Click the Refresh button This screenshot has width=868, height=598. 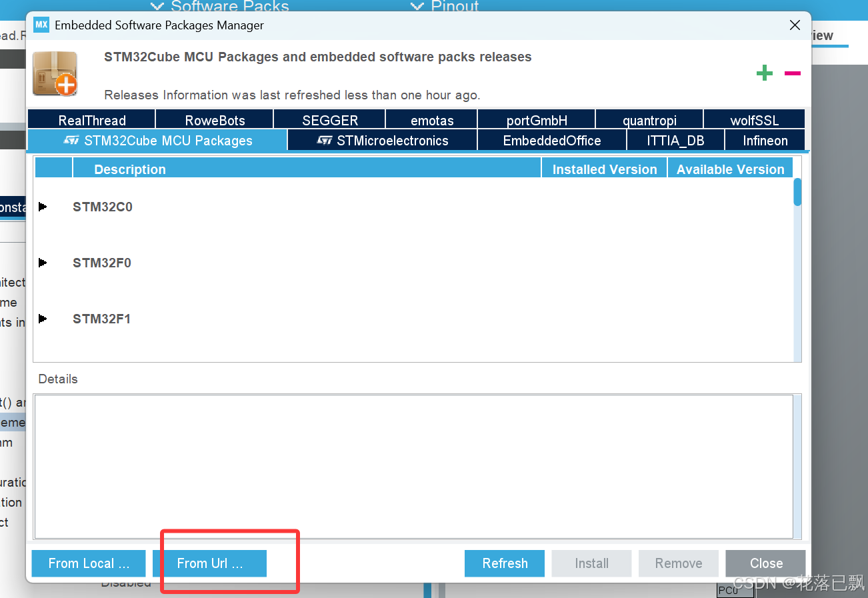point(505,563)
